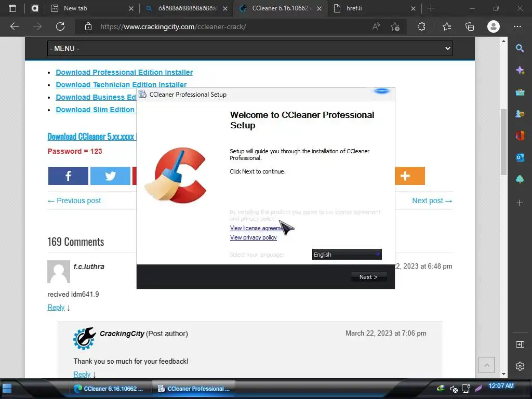
Task: Go back to the previous page
Action: 14,26
